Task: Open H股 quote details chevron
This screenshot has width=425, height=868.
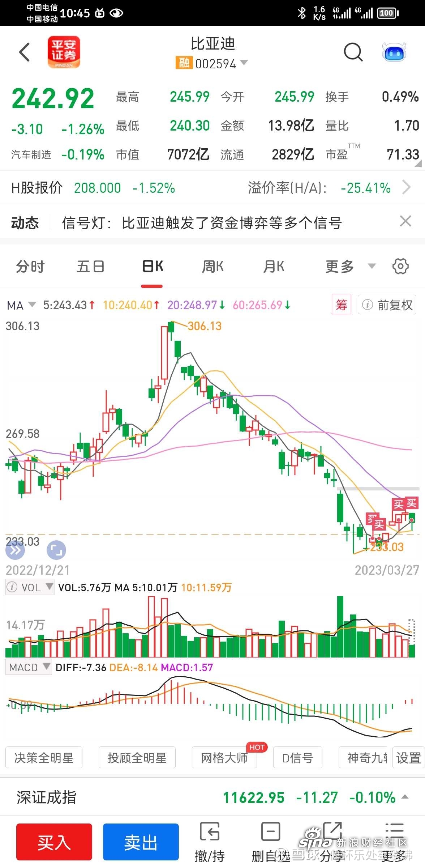Action: point(407,188)
